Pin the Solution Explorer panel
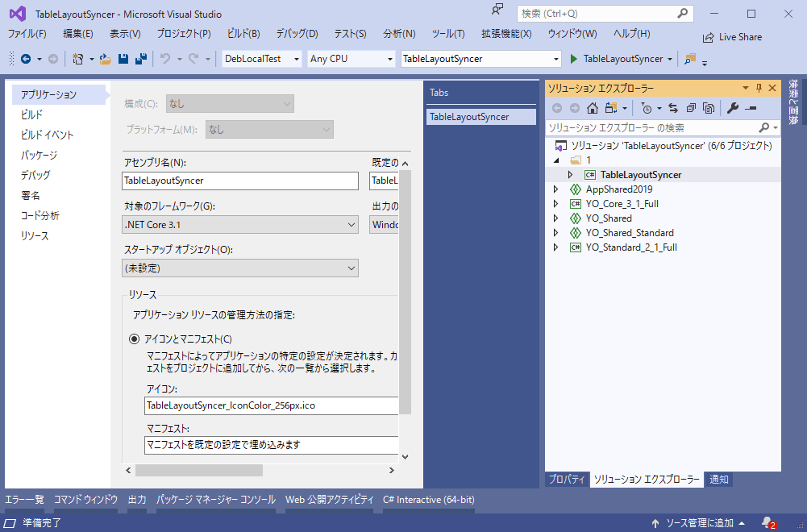Image resolution: width=807 pixels, height=532 pixels. pos(759,88)
